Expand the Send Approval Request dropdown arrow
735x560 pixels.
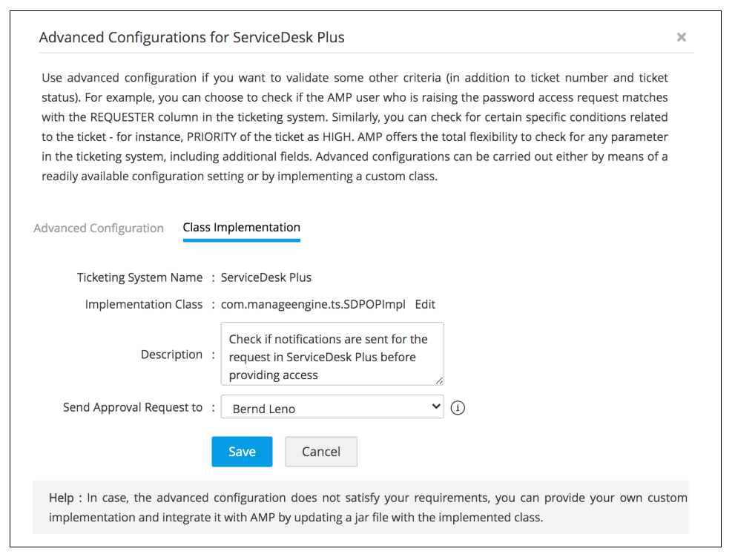(435, 407)
